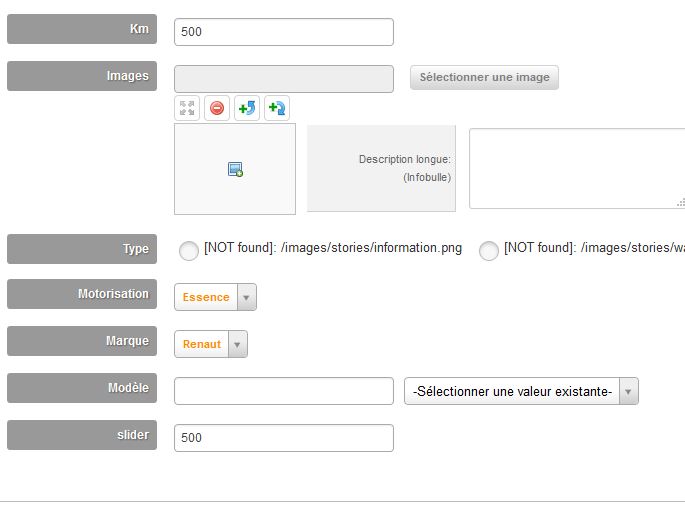Open the Motorisation Essence dropdown
The height and width of the screenshot is (510, 685).
click(215, 297)
